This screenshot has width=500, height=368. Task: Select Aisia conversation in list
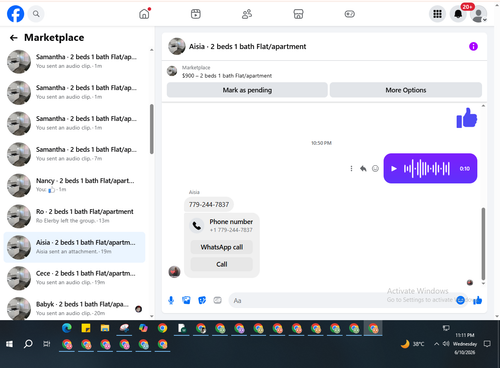[74, 247]
